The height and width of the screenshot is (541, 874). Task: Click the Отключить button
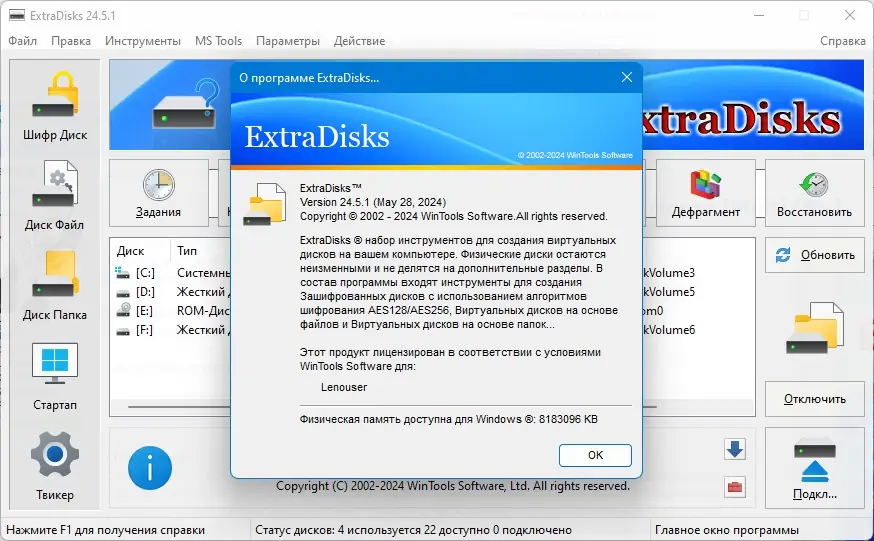(814, 399)
